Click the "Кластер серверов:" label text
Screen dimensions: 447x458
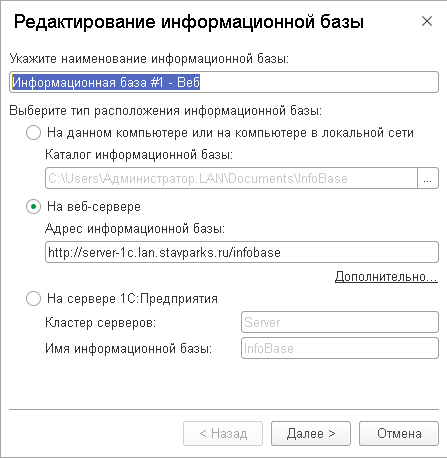(100, 322)
